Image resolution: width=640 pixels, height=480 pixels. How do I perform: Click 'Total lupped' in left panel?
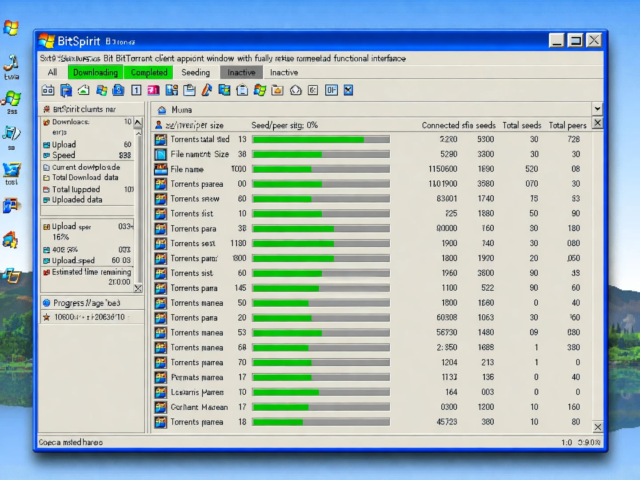(76, 189)
